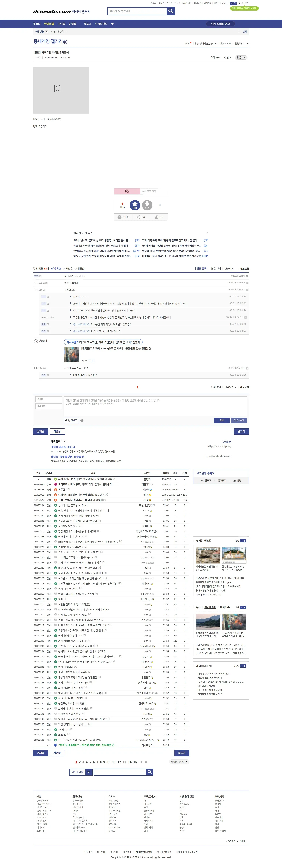Select 미니갤 in the navigation bar

coord(61,24)
